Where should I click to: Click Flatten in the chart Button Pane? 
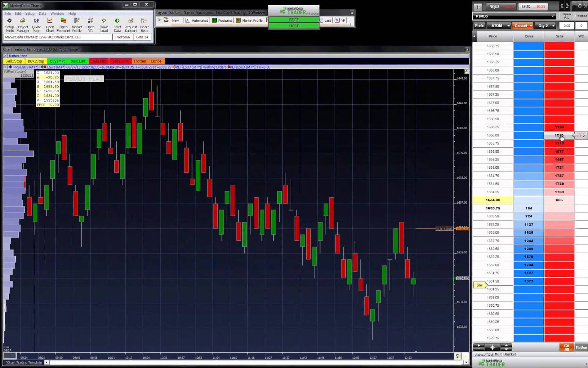(x=140, y=61)
